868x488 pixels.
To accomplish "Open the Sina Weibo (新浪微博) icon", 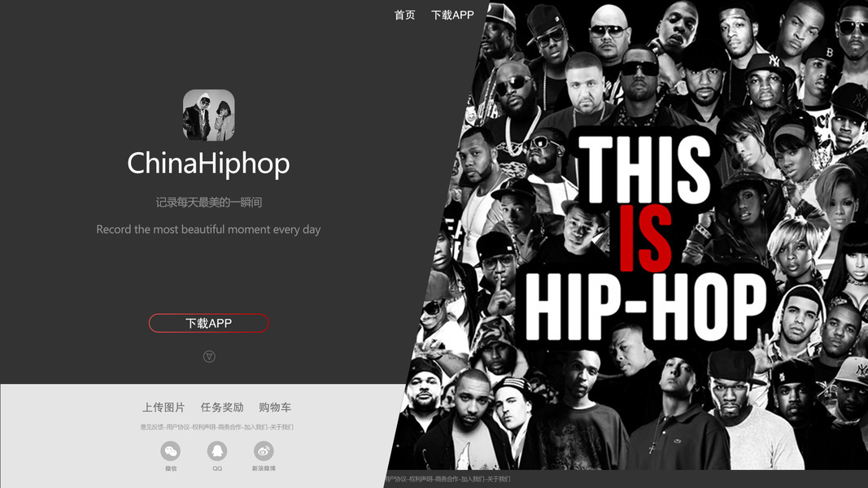I will (264, 451).
